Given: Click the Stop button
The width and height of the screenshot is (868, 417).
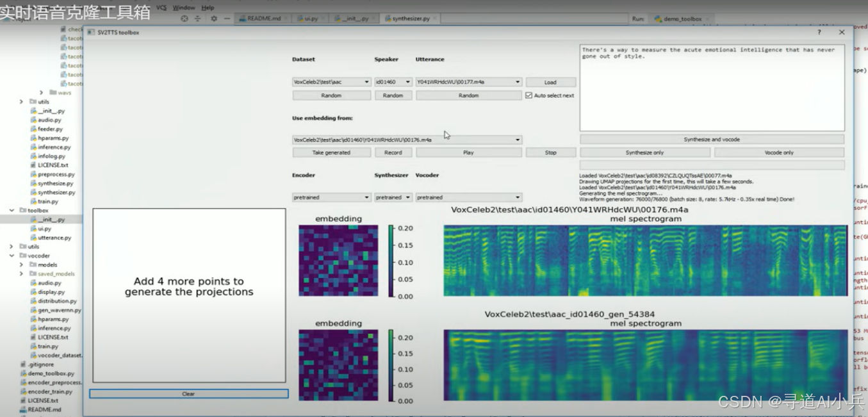Looking at the screenshot, I should click(x=551, y=152).
